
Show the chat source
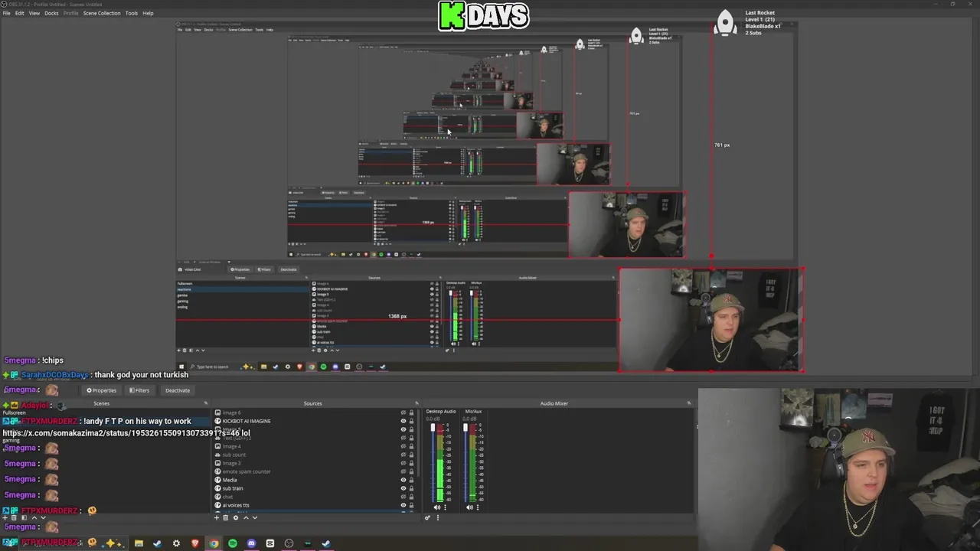[x=403, y=497]
